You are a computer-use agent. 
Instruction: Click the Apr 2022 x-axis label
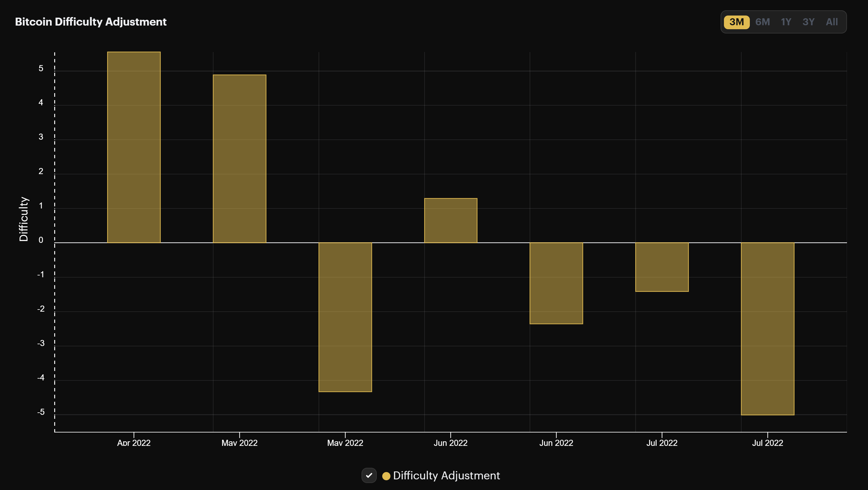point(134,443)
